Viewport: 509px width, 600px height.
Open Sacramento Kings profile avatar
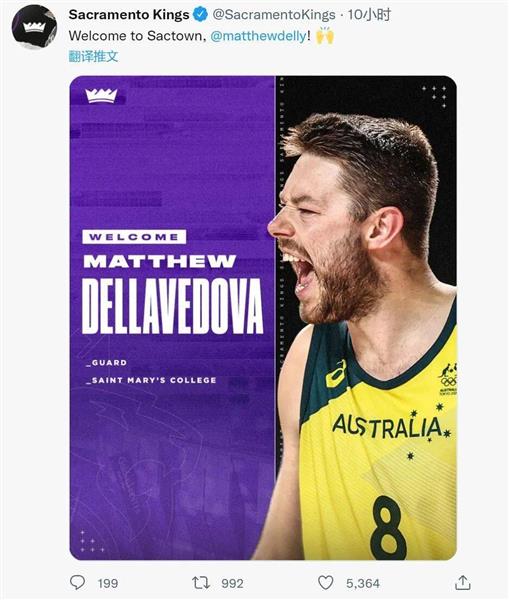(x=34, y=27)
